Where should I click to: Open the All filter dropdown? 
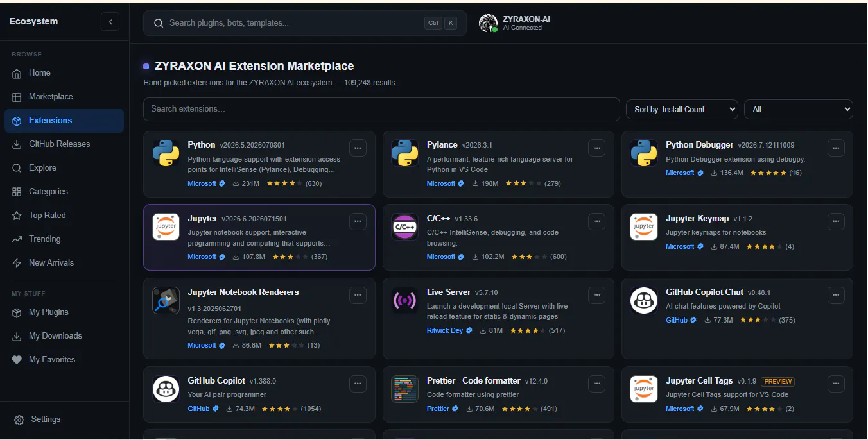(798, 110)
